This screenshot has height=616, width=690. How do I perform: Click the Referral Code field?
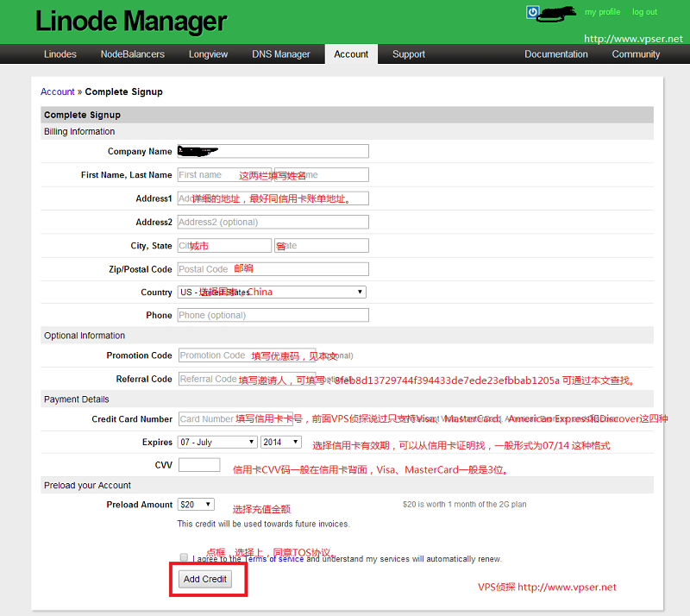point(247,379)
